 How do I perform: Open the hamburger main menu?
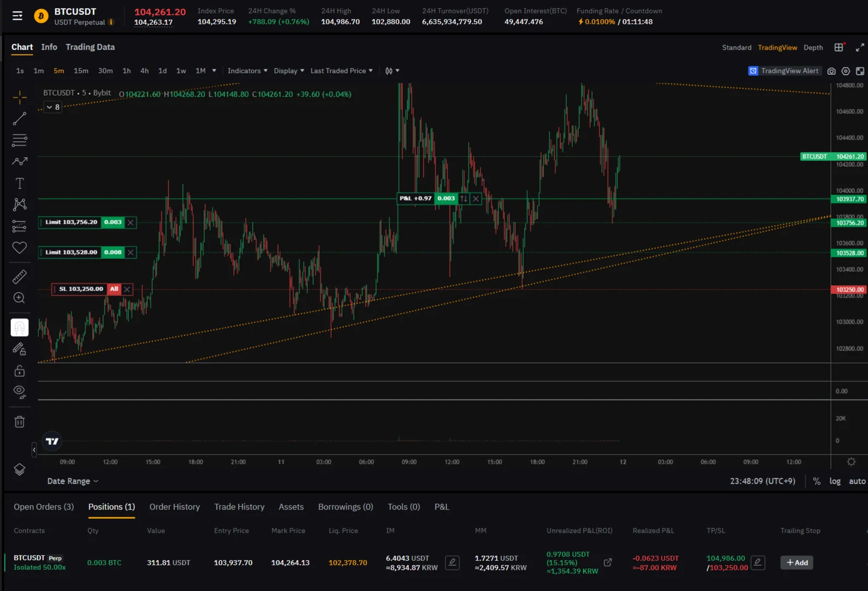click(x=18, y=16)
